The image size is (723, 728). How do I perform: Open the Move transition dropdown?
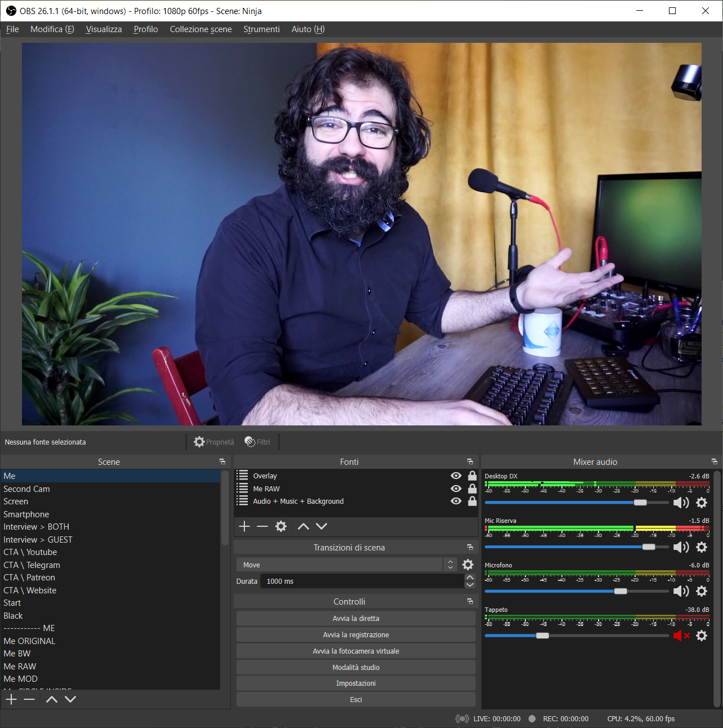[x=346, y=565]
